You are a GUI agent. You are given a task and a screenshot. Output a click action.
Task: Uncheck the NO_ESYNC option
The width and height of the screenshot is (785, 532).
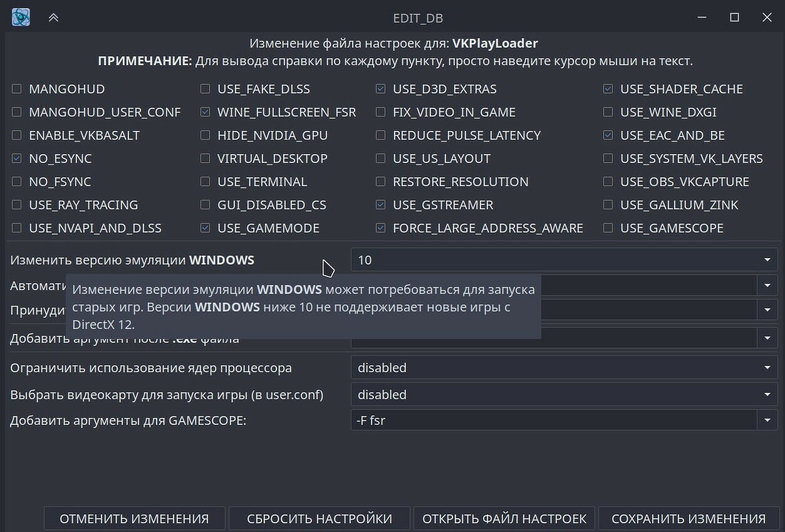17,159
